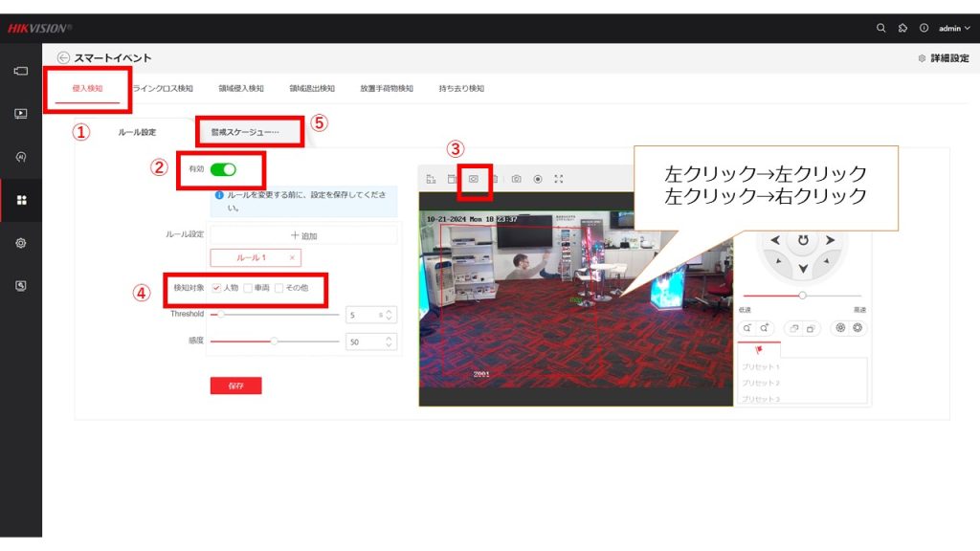Viewport: 980px width, 551px height.
Task: Click the capture snapshot camera icon
Action: coord(516,179)
